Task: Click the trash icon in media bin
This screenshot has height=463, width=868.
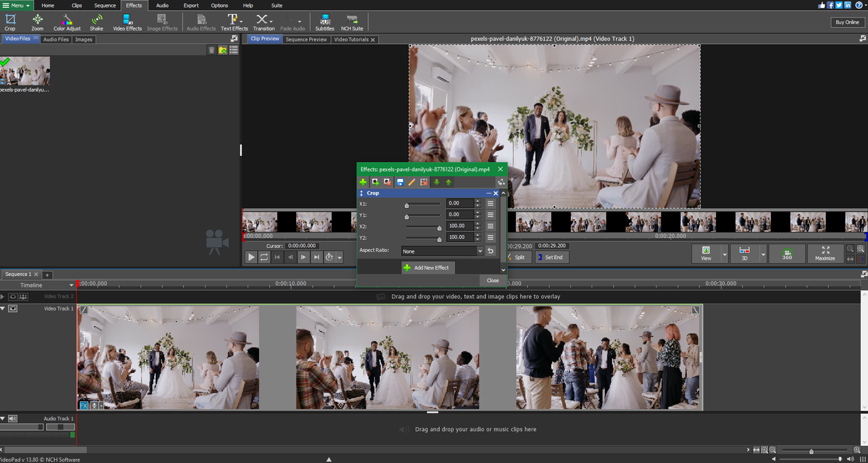Action: click(212, 50)
